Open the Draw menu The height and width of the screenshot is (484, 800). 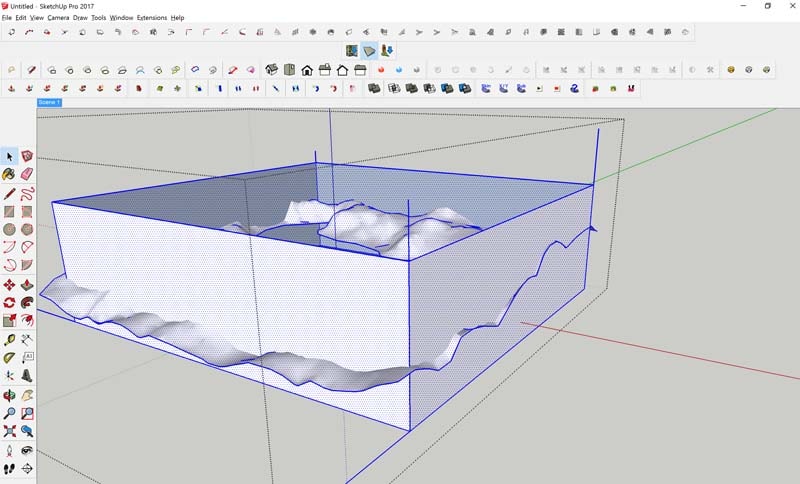(x=80, y=18)
